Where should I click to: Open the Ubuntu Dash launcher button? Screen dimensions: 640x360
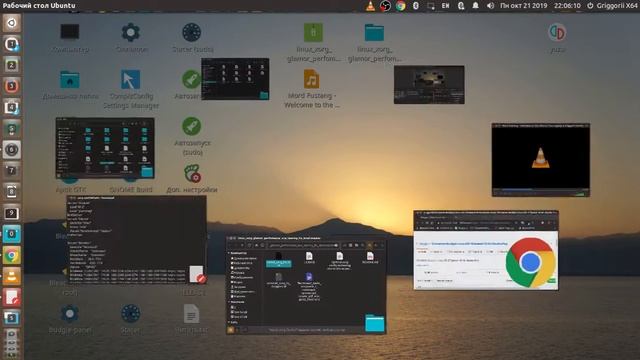(11, 23)
